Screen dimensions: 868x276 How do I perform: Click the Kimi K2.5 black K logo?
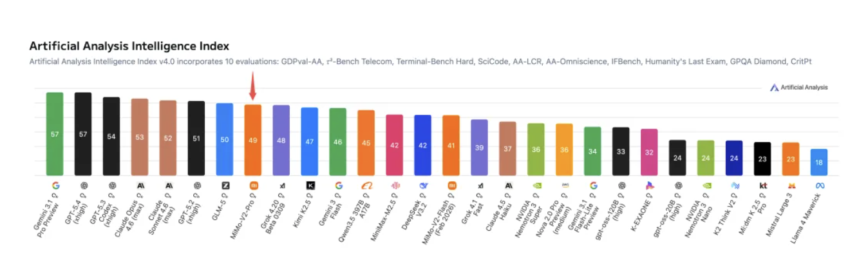pyautogui.click(x=310, y=186)
